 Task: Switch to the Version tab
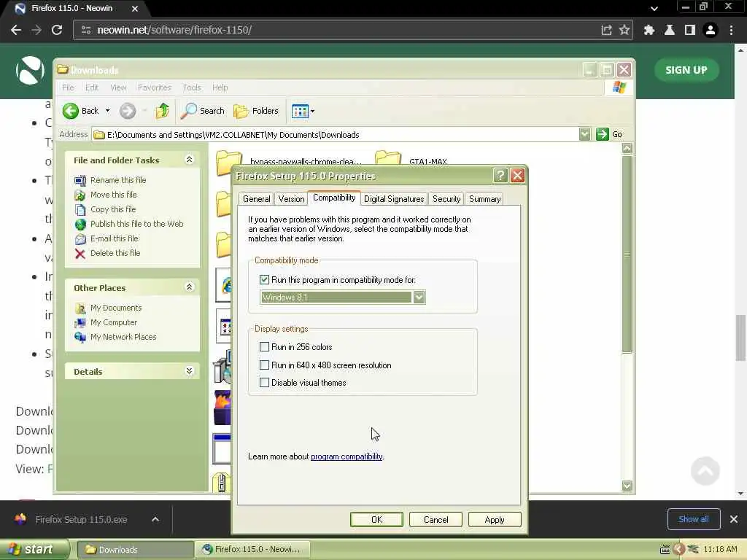291,199
